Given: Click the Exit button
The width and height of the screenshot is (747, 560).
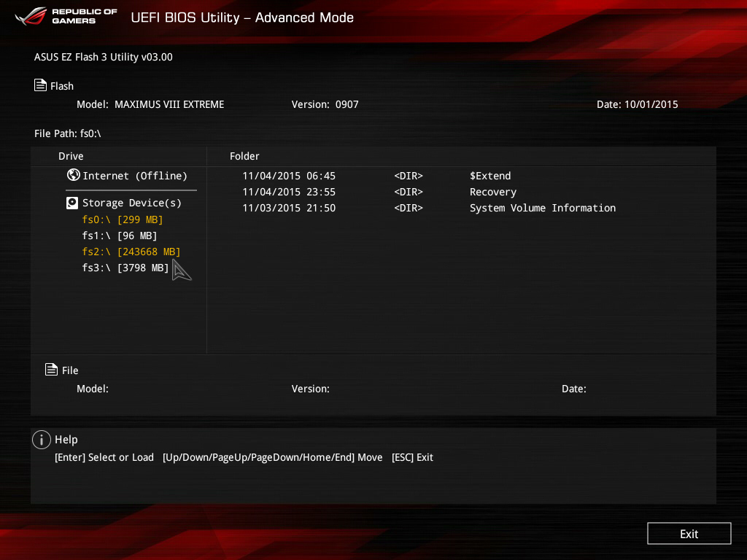Looking at the screenshot, I should 689,533.
